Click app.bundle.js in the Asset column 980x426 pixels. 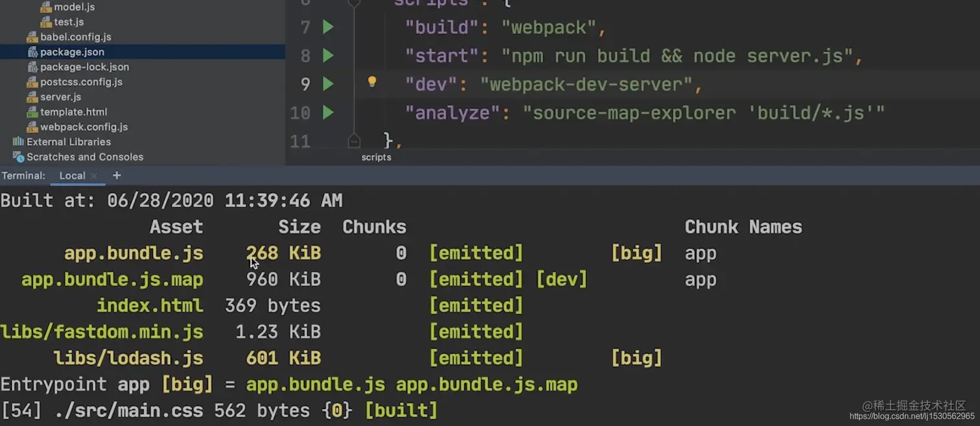[134, 254]
